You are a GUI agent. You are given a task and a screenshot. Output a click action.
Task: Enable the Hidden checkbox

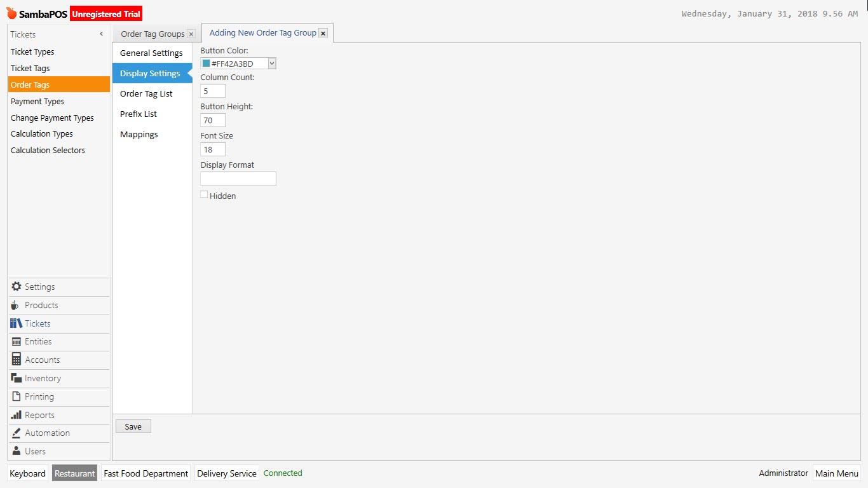tap(203, 195)
